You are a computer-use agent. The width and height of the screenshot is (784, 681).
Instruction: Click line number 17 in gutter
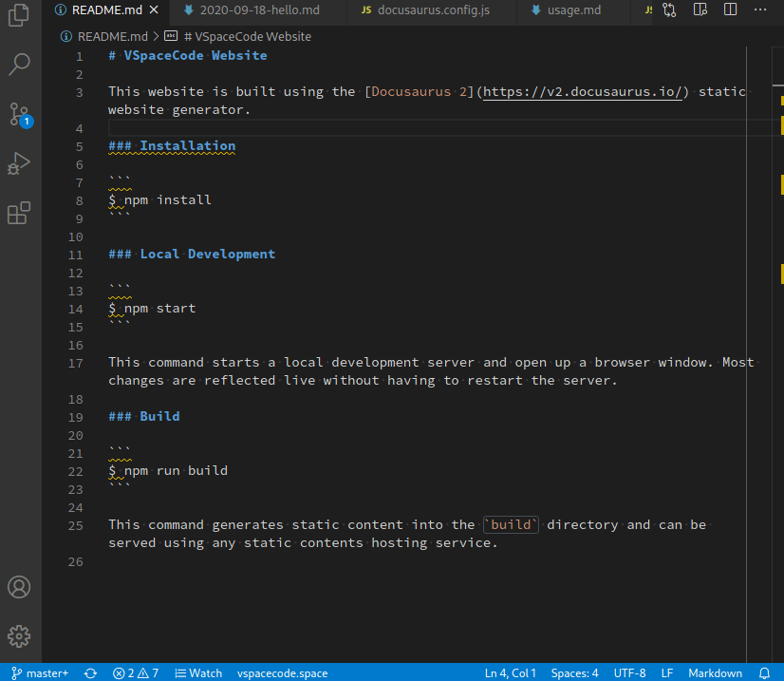pyautogui.click(x=76, y=363)
